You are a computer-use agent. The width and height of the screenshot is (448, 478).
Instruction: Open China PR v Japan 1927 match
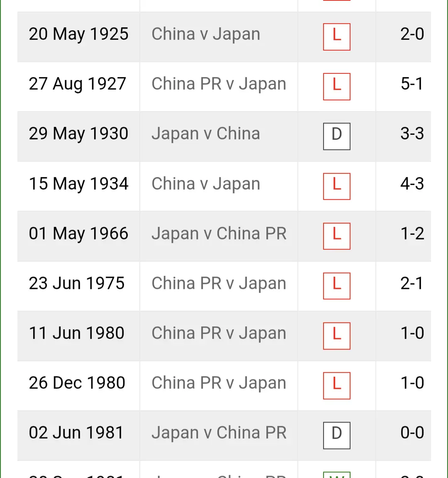click(219, 84)
